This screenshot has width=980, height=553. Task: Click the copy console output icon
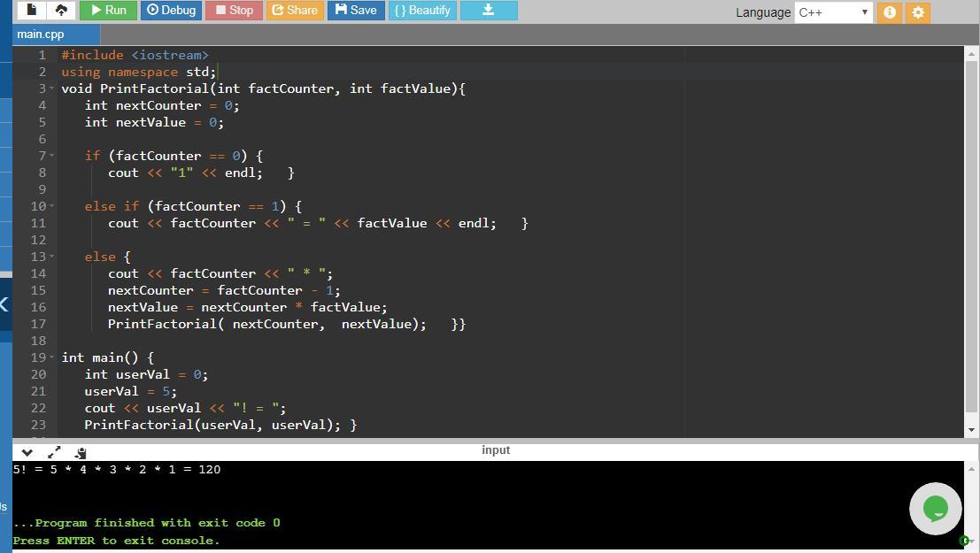(x=81, y=452)
